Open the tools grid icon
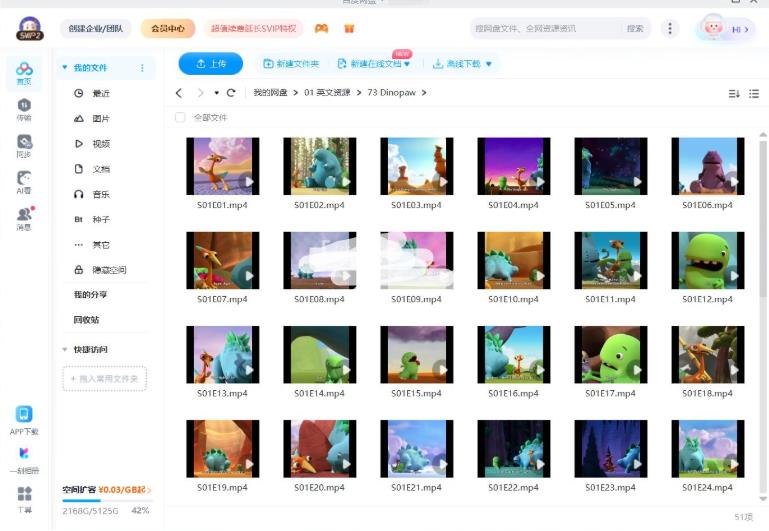Viewport: 769px width, 531px height. click(24, 499)
